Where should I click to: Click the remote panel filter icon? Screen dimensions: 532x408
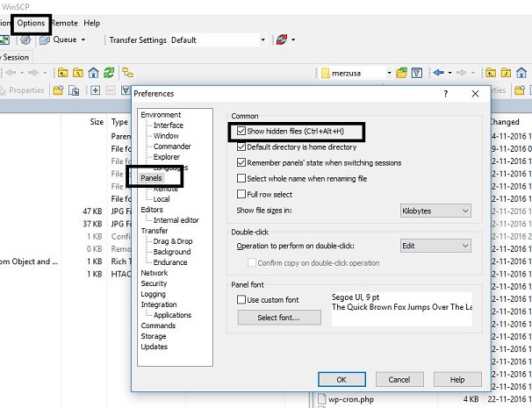[416, 72]
